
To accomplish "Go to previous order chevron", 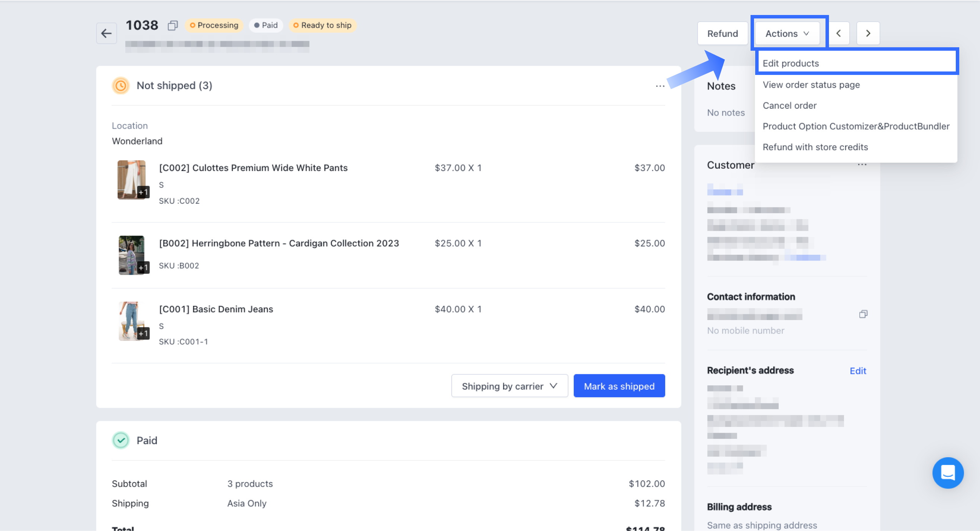I will click(x=839, y=33).
